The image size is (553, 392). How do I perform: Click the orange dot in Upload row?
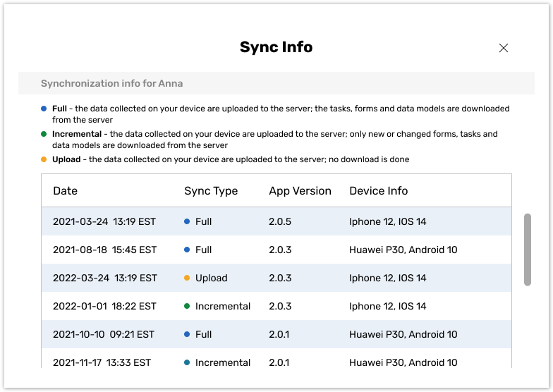pyautogui.click(x=187, y=278)
